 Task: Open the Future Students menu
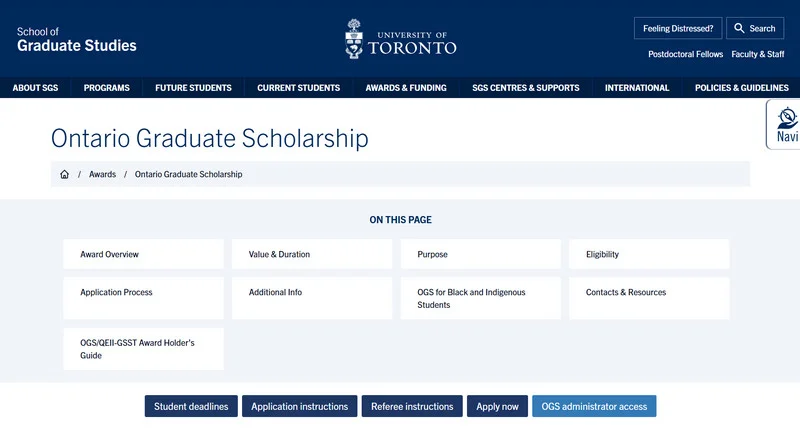point(193,88)
